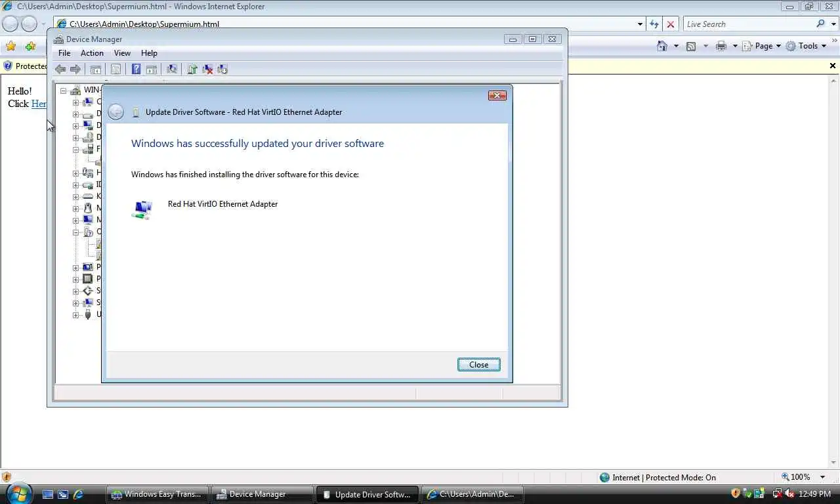Click the Properties icon in Device Manager toolbar

[x=115, y=69]
